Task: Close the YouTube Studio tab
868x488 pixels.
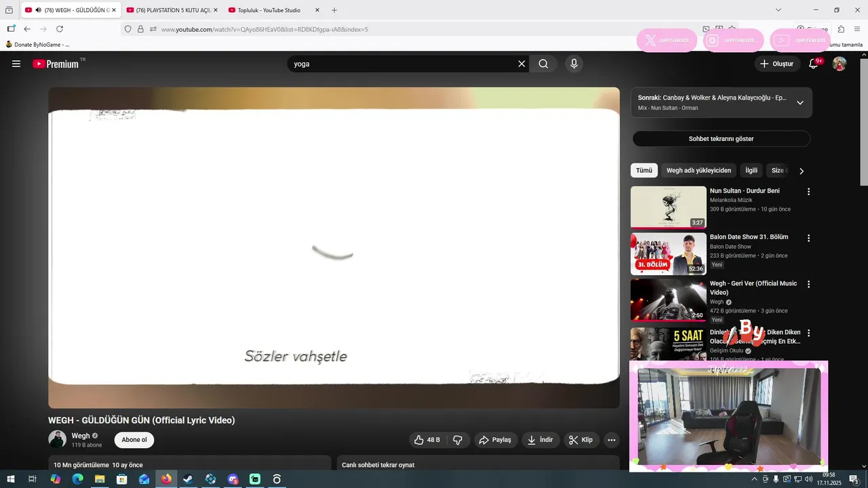Action: tap(317, 10)
